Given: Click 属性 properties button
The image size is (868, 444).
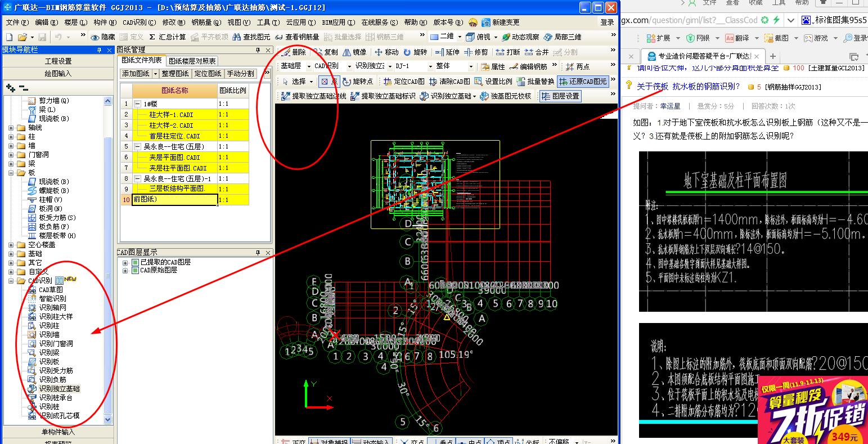Looking at the screenshot, I should coord(493,66).
